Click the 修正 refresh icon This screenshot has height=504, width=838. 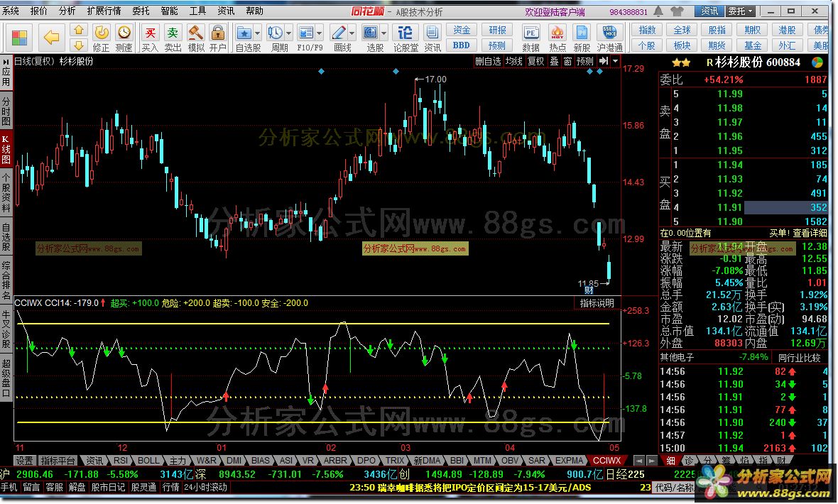(101, 33)
